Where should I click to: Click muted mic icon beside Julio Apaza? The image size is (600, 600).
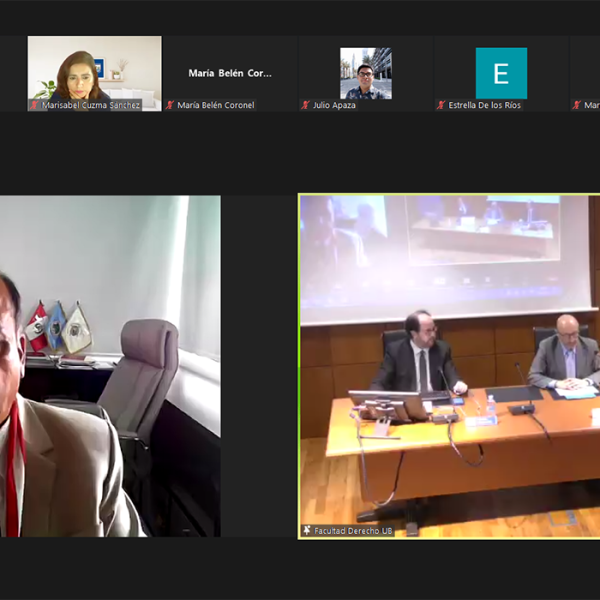305,105
